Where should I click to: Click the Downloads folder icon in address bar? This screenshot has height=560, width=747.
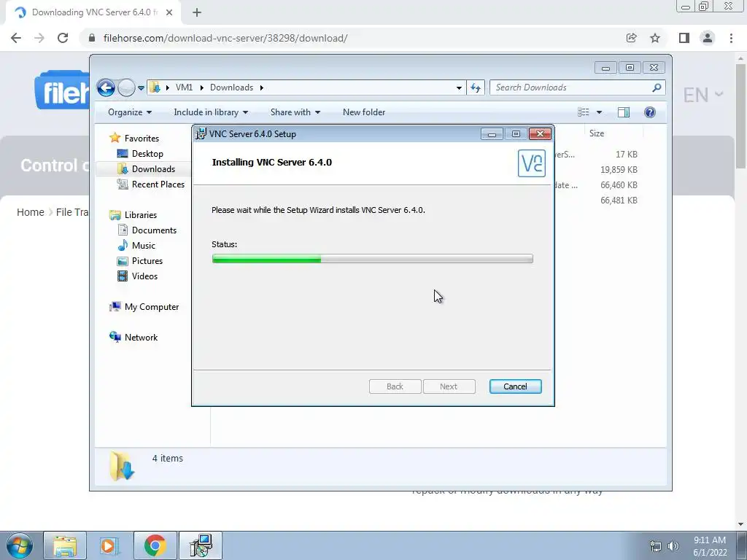155,87
